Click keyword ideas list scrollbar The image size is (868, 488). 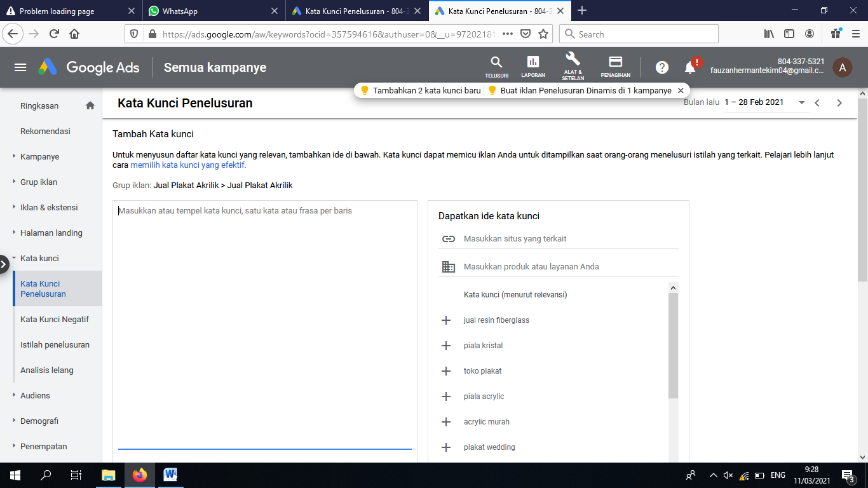pos(674,346)
